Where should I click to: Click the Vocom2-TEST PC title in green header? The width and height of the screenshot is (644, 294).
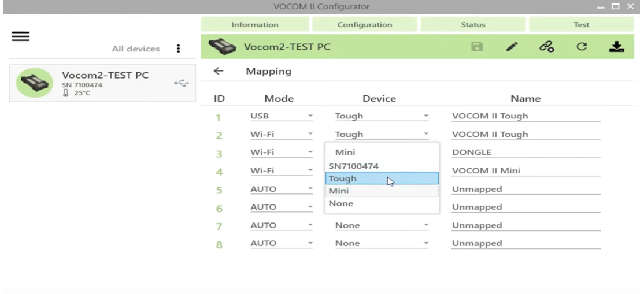click(x=287, y=46)
